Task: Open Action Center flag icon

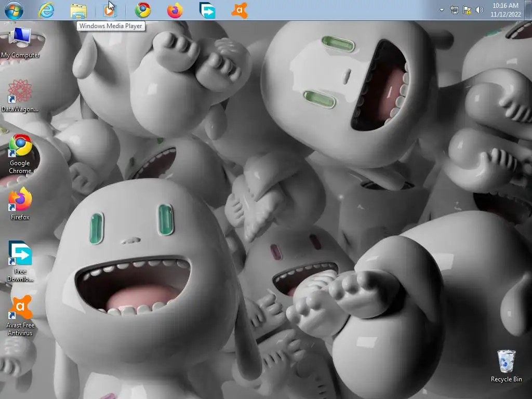Action: pyautogui.click(x=467, y=10)
